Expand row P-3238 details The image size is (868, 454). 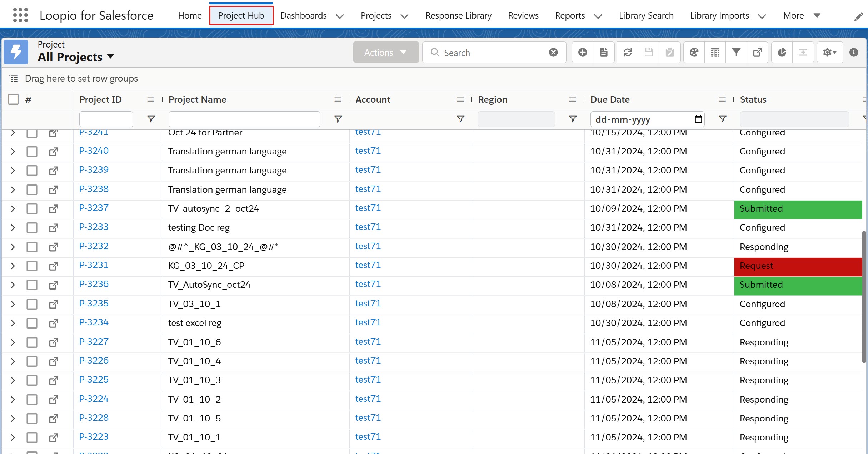(x=13, y=190)
